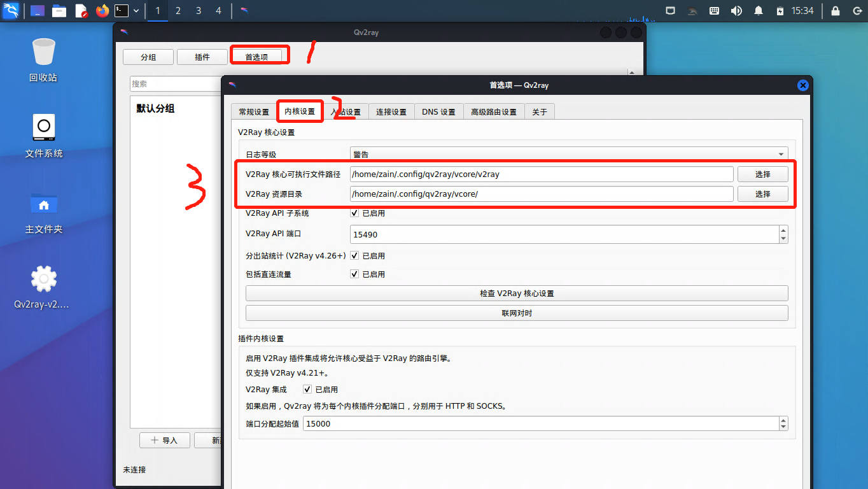Image resolution: width=868 pixels, height=489 pixels.
Task: Launch Firefox from the top panel
Action: click(102, 11)
